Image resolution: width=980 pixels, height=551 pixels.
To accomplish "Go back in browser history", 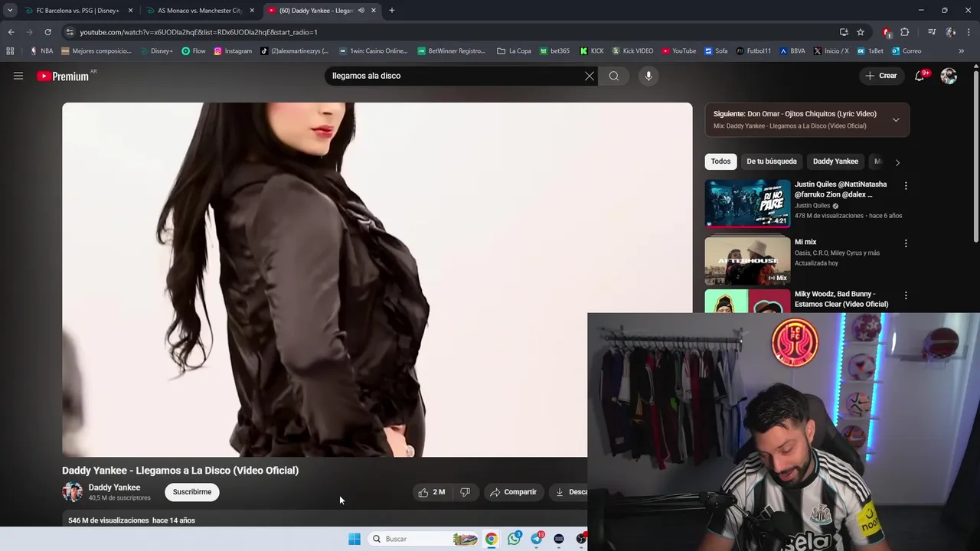I will (x=11, y=32).
